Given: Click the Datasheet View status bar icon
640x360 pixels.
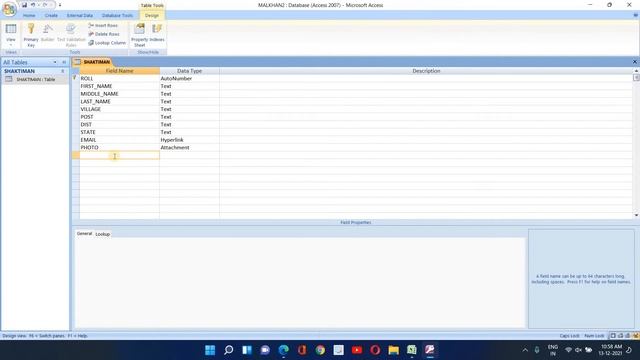Looking at the screenshot, I should coord(613,336).
